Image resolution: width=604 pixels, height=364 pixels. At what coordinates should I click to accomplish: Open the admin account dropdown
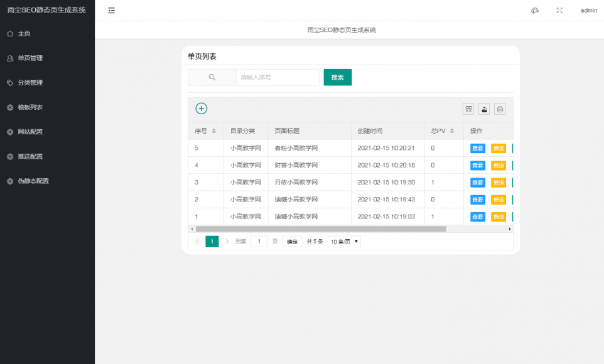tap(587, 10)
